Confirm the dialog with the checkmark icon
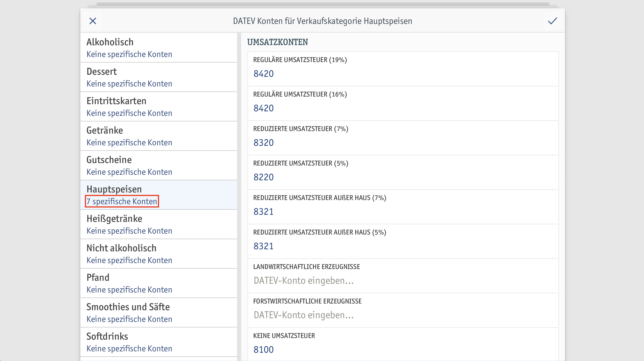This screenshot has height=361, width=644. (x=552, y=21)
